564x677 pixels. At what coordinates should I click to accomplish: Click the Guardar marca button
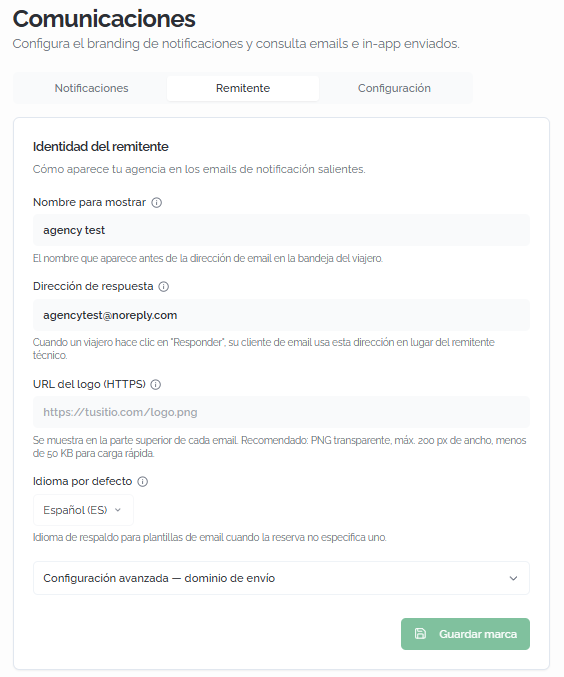[465, 634]
